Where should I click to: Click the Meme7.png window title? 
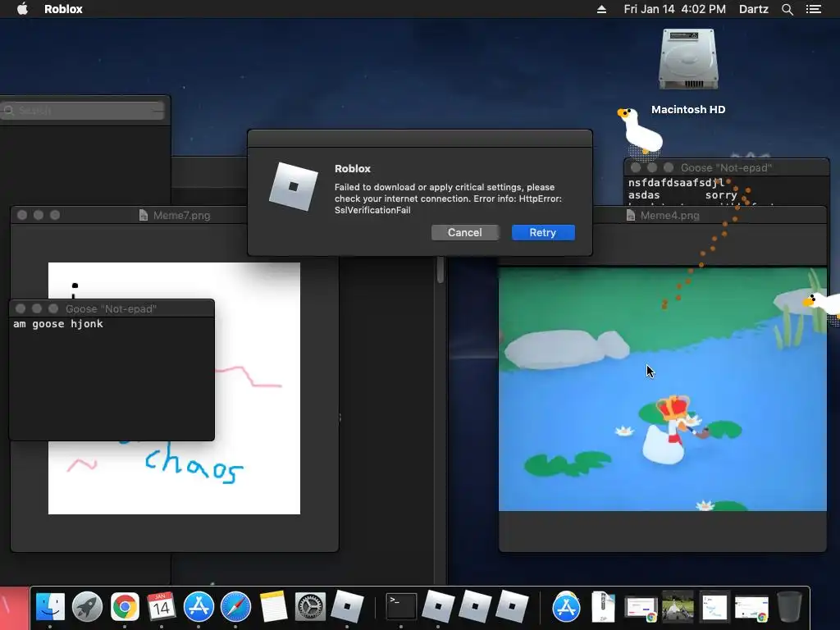(x=181, y=216)
